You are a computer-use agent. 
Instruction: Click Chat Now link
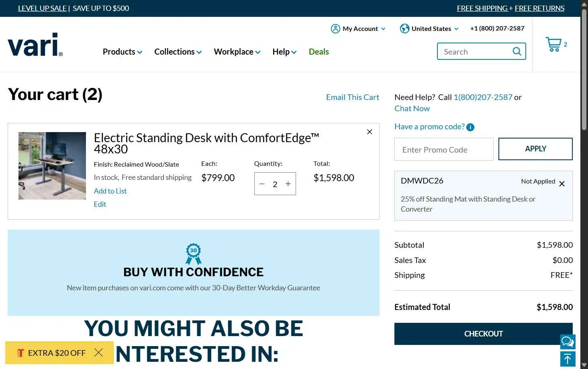pos(412,108)
